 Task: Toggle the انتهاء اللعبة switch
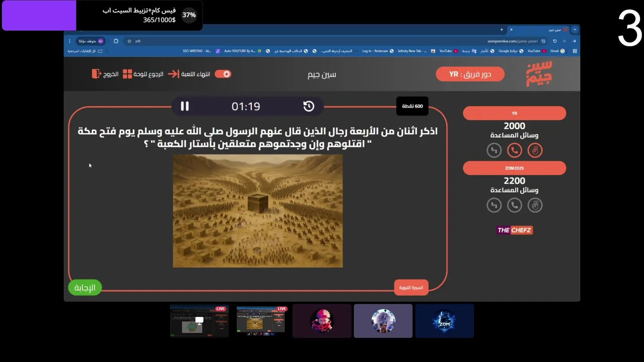click(x=223, y=74)
